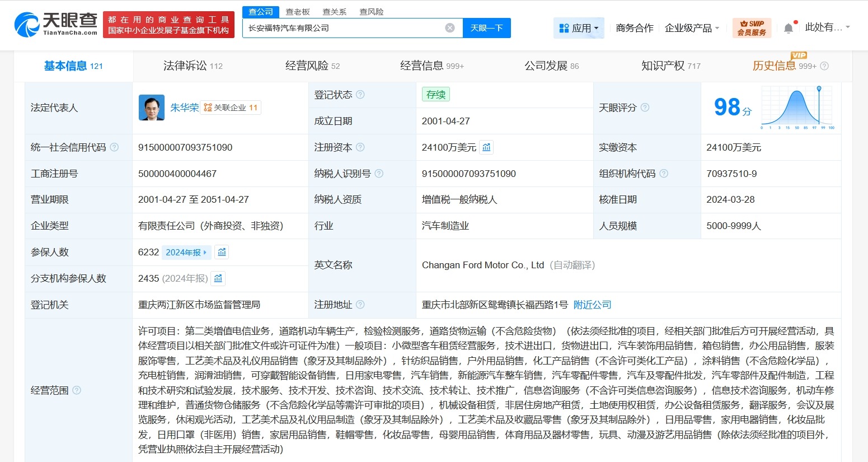Click the 天眼一下 search button

[486, 27]
